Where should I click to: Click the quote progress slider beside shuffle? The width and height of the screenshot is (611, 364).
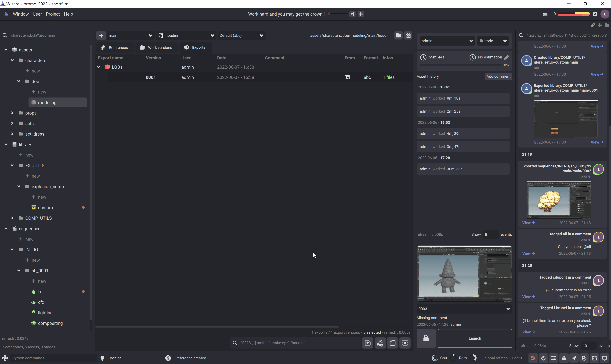click(338, 14)
